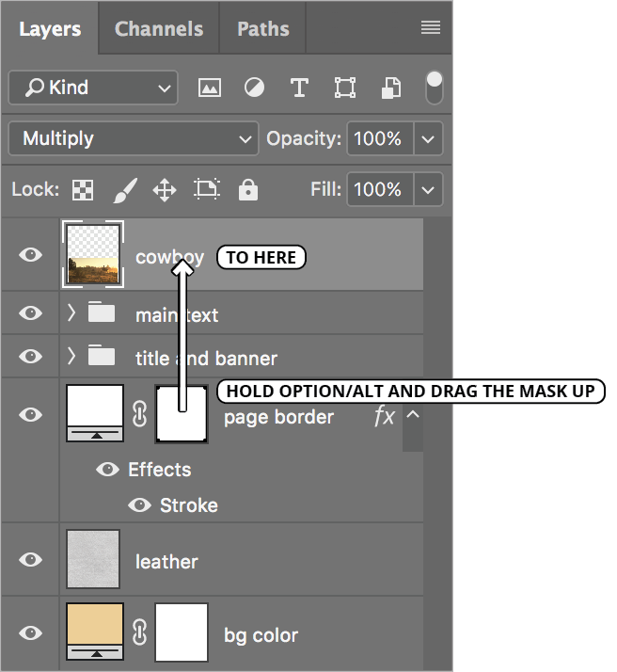Open the Layers panel menu icon
617x672 pixels.
431,28
